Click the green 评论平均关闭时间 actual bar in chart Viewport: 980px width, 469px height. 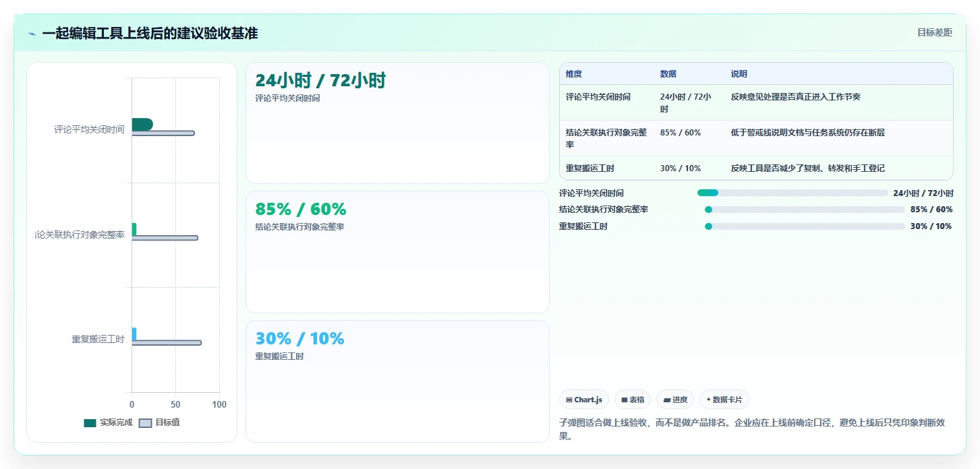(142, 124)
